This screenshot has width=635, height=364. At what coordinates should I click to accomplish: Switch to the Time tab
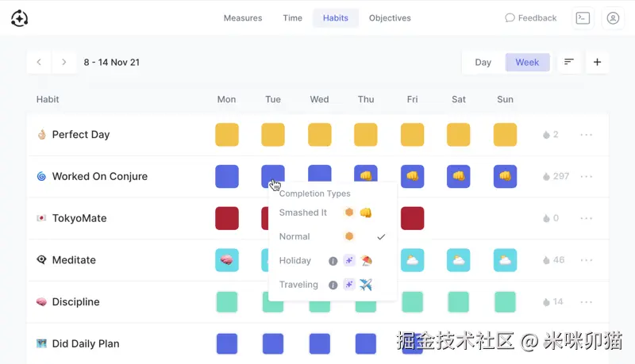coord(292,18)
